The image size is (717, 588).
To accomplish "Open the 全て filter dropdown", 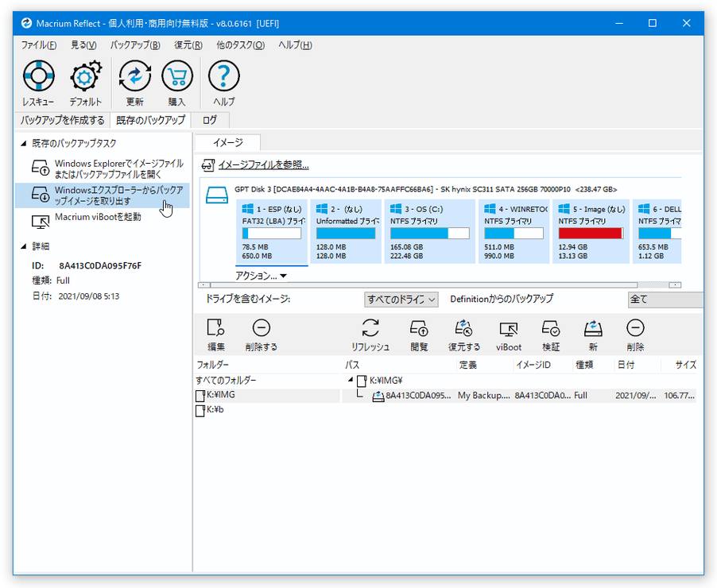I will pyautogui.click(x=665, y=300).
